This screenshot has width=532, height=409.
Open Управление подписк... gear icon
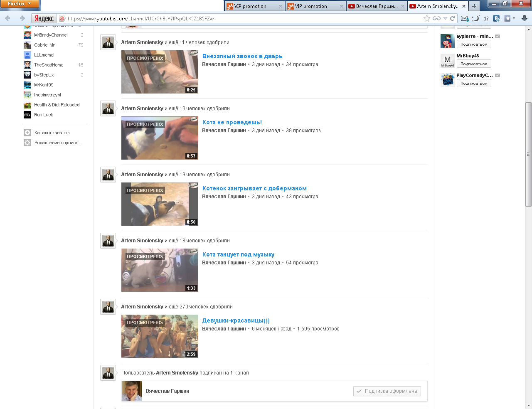click(27, 143)
